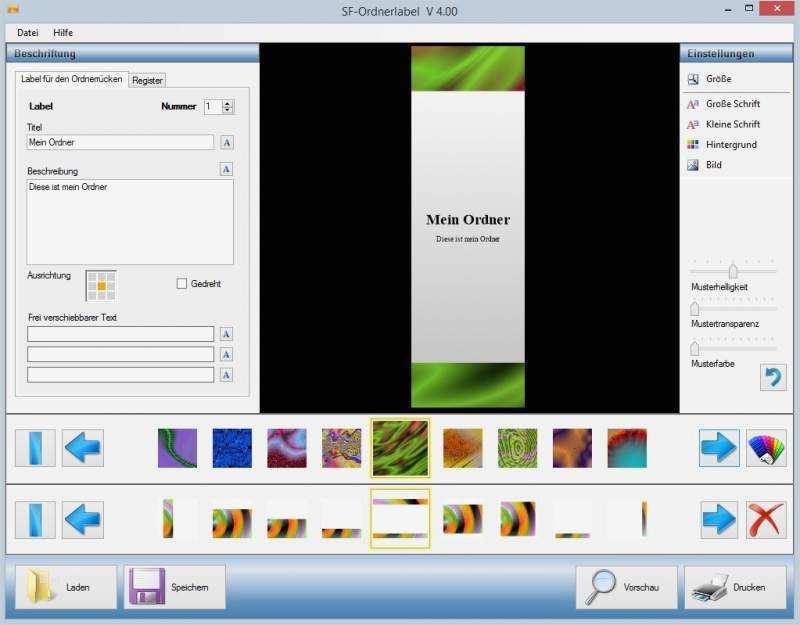Image resolution: width=800 pixels, height=625 pixels.
Task: Open font settings for second free text
Action: (x=226, y=354)
